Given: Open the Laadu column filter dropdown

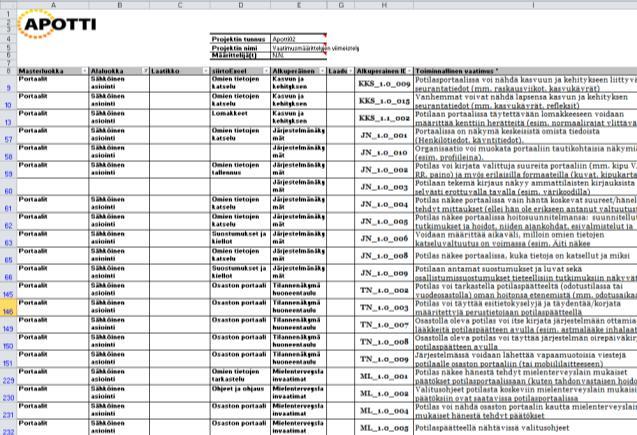Looking at the screenshot, I should [x=351, y=71].
